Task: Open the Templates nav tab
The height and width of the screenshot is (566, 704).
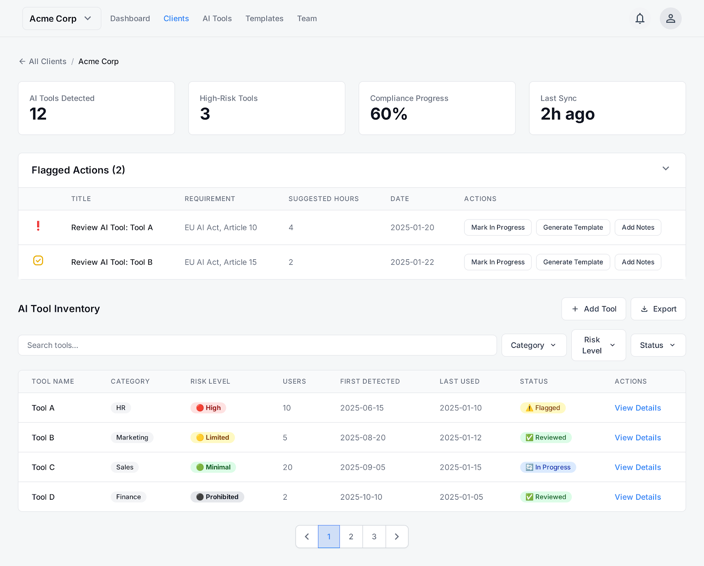Action: [x=264, y=18]
